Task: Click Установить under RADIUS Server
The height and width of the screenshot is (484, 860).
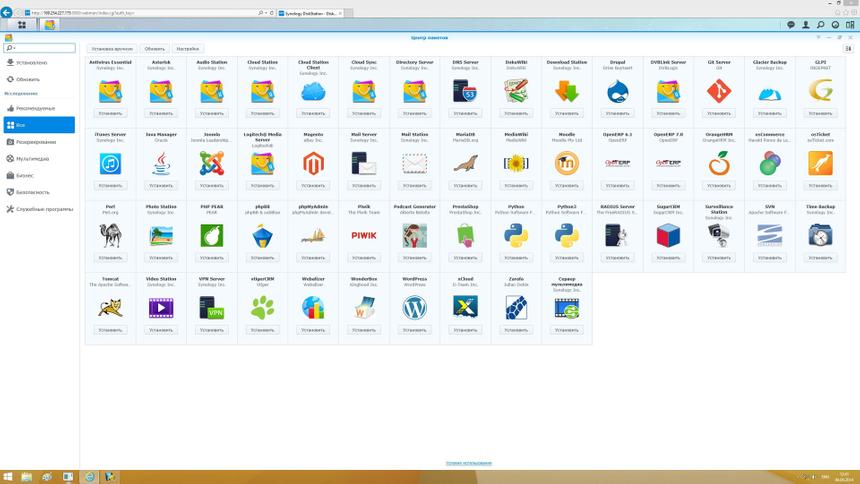Action: pyautogui.click(x=618, y=258)
